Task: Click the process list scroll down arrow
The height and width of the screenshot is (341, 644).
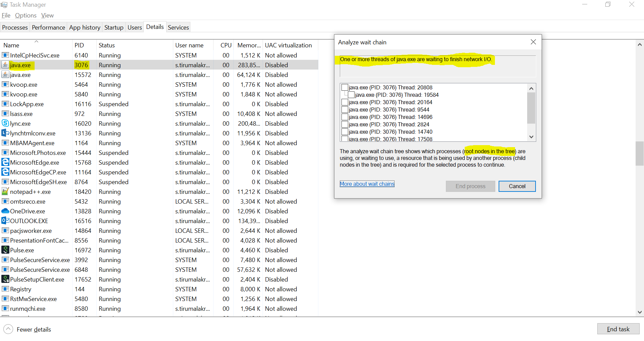Action: click(640, 312)
